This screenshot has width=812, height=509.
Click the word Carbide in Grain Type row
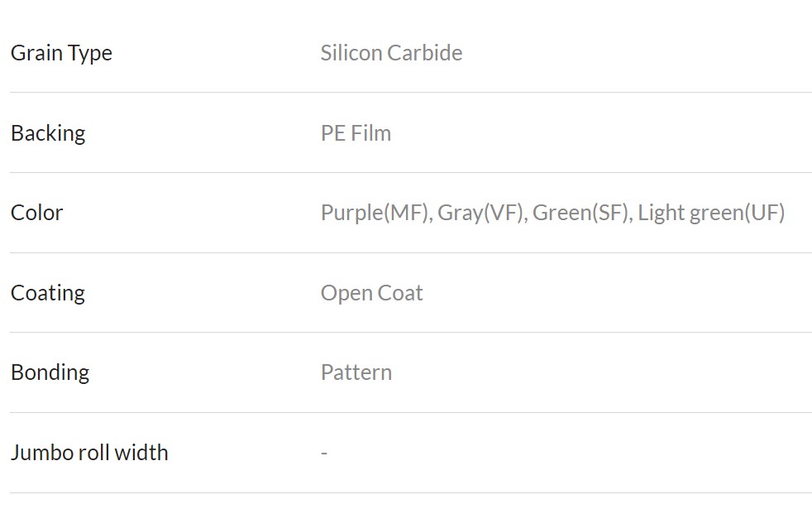pos(424,53)
